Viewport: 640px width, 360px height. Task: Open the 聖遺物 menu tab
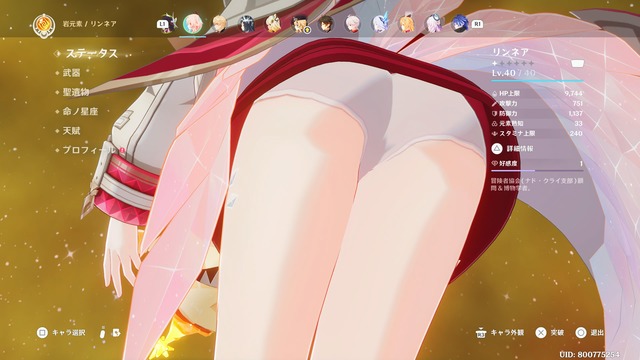(76, 92)
